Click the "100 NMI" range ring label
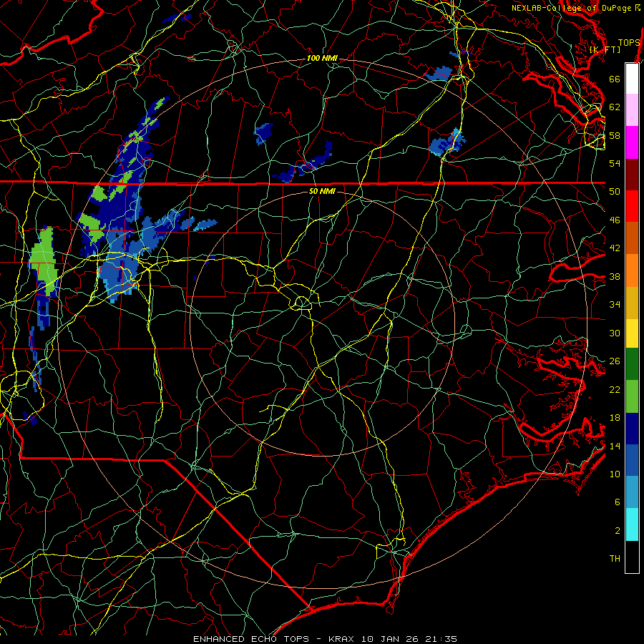The image size is (644, 644). point(322,59)
